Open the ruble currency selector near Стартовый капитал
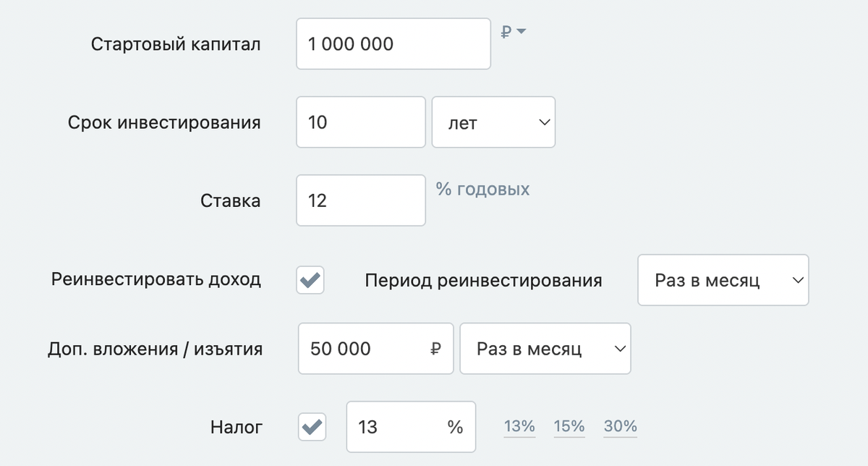The height and width of the screenshot is (466, 868). tap(514, 30)
